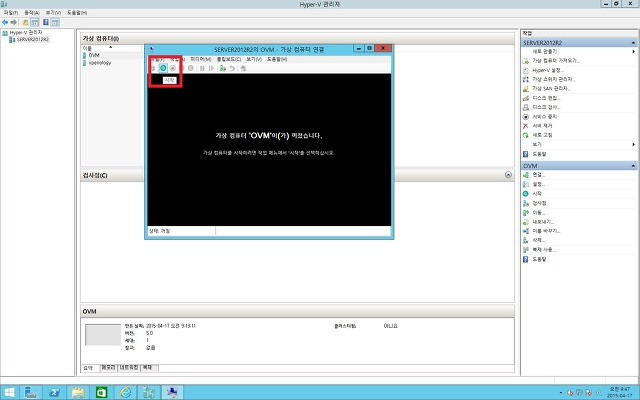Switch to 복제 tab in OVM details

[x=149, y=368]
